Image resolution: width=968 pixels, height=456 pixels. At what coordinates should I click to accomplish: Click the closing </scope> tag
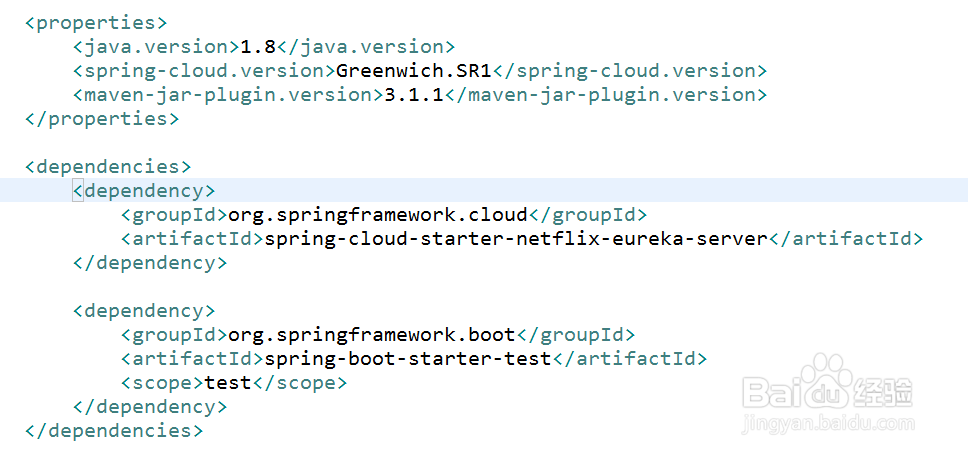300,383
